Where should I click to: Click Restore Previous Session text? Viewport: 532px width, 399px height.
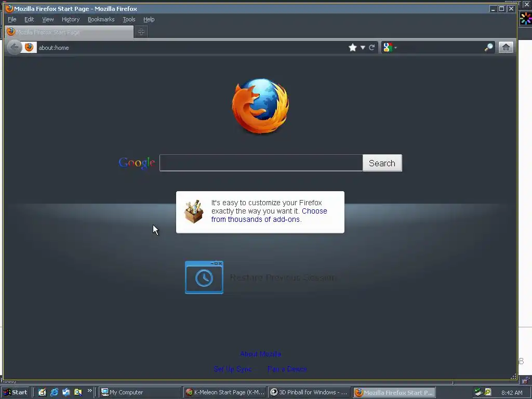(x=283, y=277)
